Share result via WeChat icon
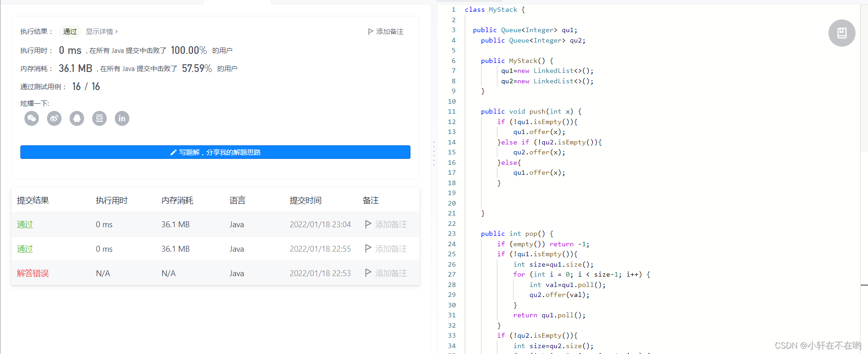The height and width of the screenshot is (354, 868). [x=32, y=119]
